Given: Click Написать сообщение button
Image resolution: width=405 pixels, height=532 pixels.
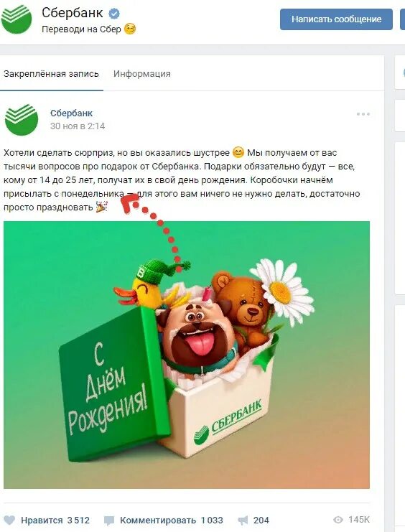Looking at the screenshot, I should 336,19.
